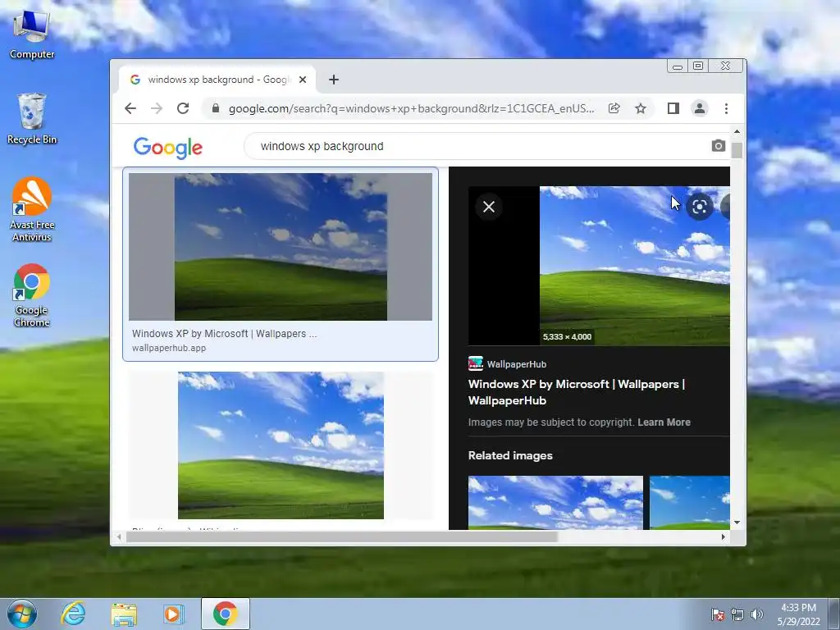Open Windows Media Player from taskbar
This screenshot has width=840, height=630.
[174, 614]
